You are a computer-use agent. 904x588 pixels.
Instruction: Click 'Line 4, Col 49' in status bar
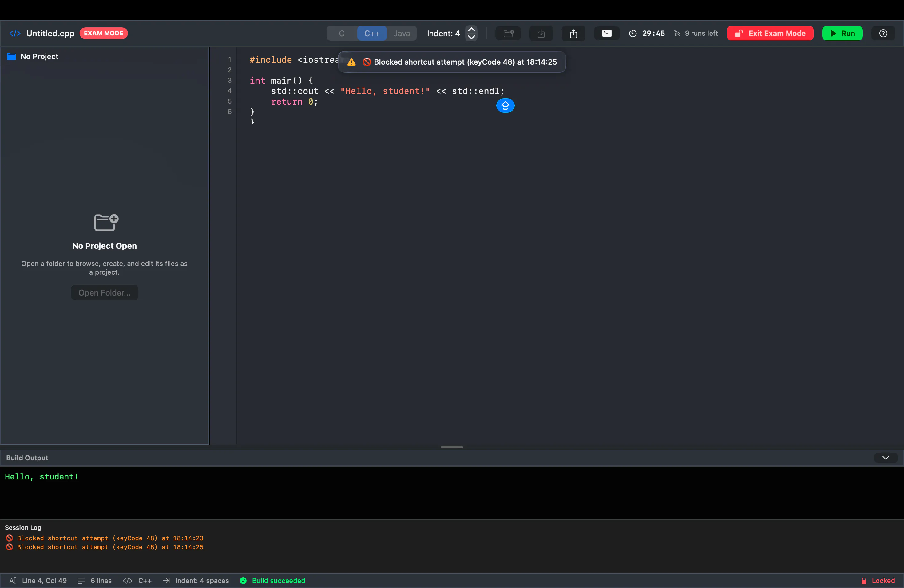(44, 580)
